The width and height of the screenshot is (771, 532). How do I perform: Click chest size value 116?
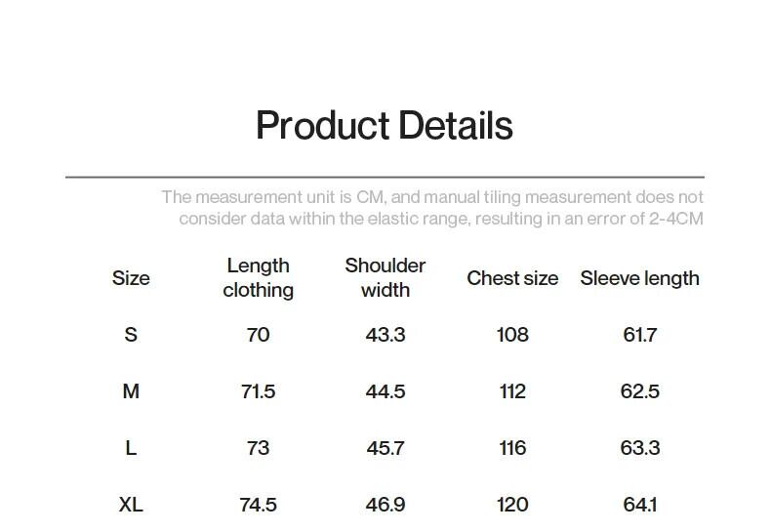(512, 448)
